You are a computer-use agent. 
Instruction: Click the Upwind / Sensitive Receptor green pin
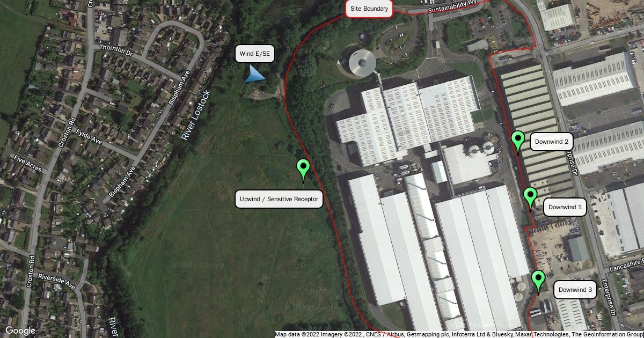click(x=303, y=169)
